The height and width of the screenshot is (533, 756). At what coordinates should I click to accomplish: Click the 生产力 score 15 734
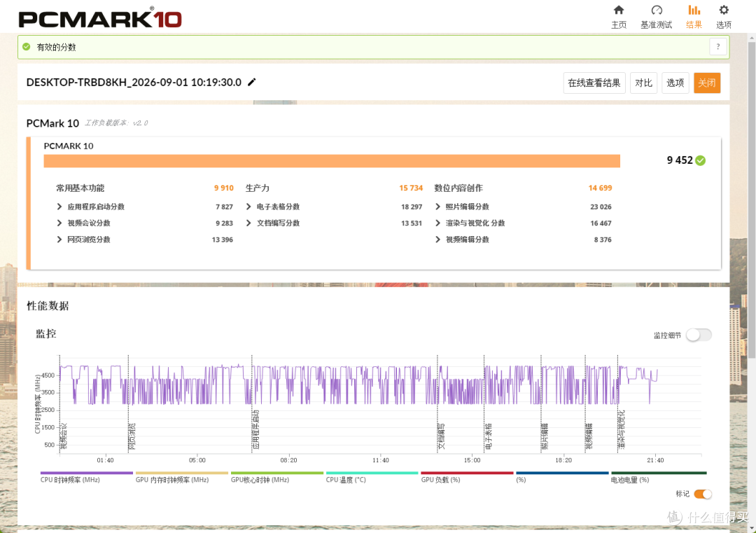coord(411,188)
